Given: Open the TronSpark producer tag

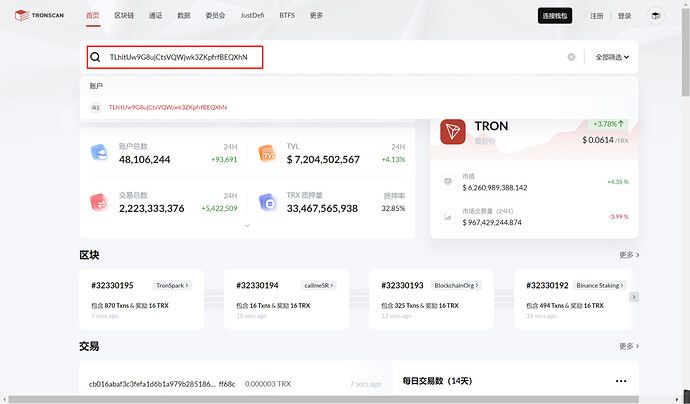Looking at the screenshot, I should [x=172, y=285].
